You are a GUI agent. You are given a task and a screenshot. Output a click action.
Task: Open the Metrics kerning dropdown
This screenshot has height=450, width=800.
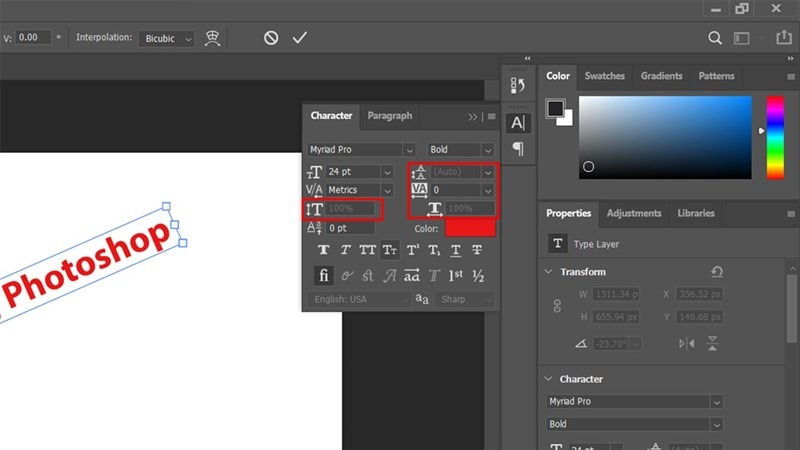pyautogui.click(x=387, y=190)
